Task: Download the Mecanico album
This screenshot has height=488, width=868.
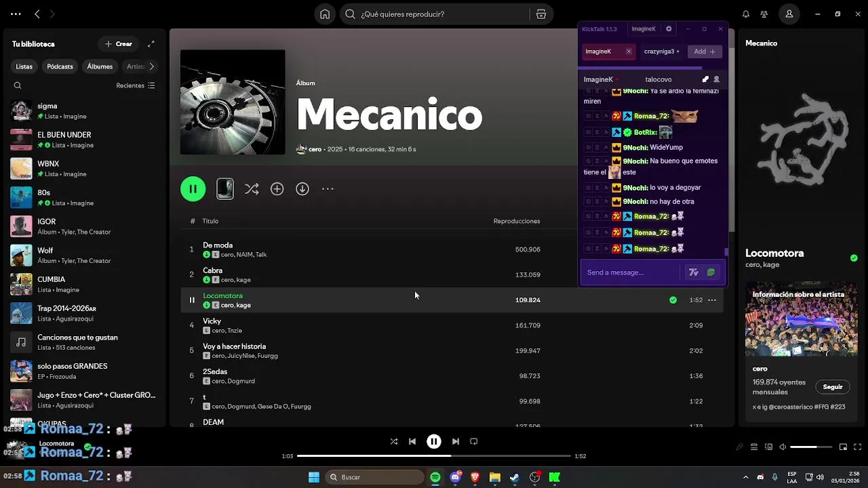Action: click(x=302, y=189)
